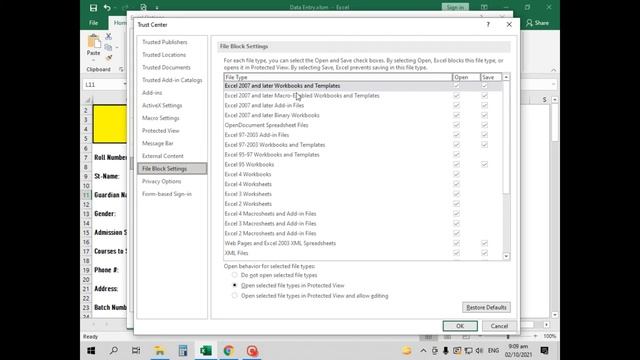640x360 pixels.
Task: Click the Cancel button in Trust Center
Action: (x=499, y=326)
